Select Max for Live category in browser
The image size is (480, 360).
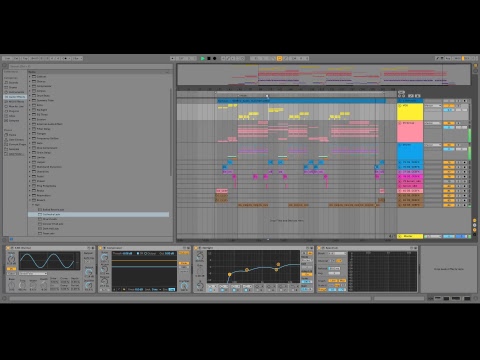point(15,106)
